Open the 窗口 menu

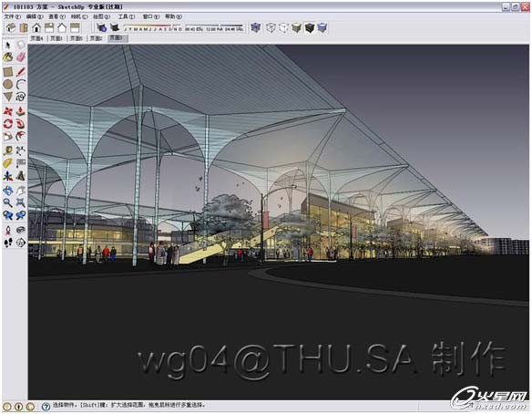tap(151, 16)
